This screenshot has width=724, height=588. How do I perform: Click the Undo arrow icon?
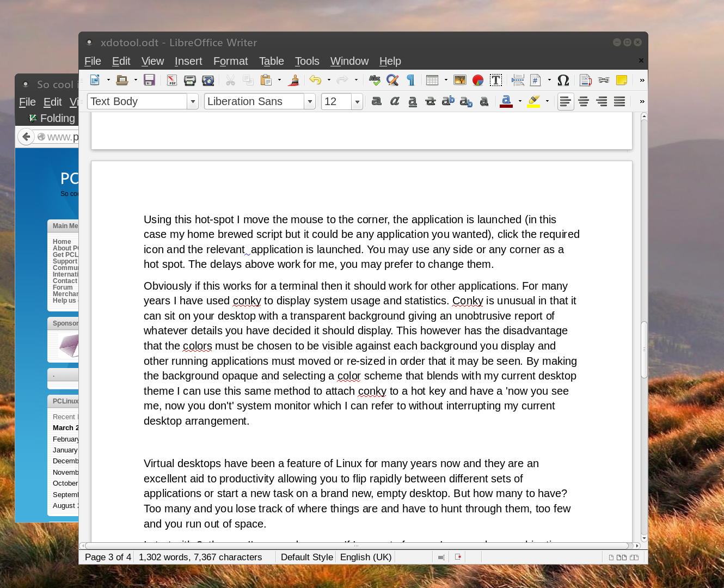tap(315, 80)
